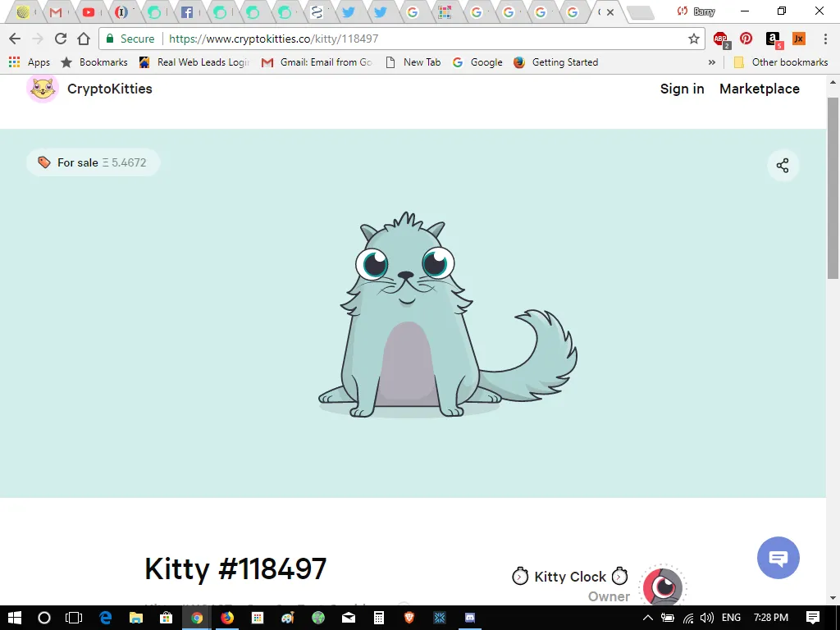This screenshot has height=630, width=840.
Task: Reload the page
Action: (61, 39)
